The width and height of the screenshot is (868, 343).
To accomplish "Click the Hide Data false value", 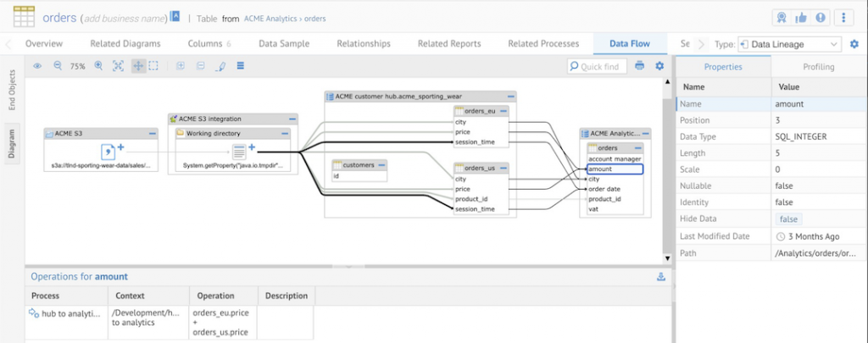I will pyautogui.click(x=788, y=219).
